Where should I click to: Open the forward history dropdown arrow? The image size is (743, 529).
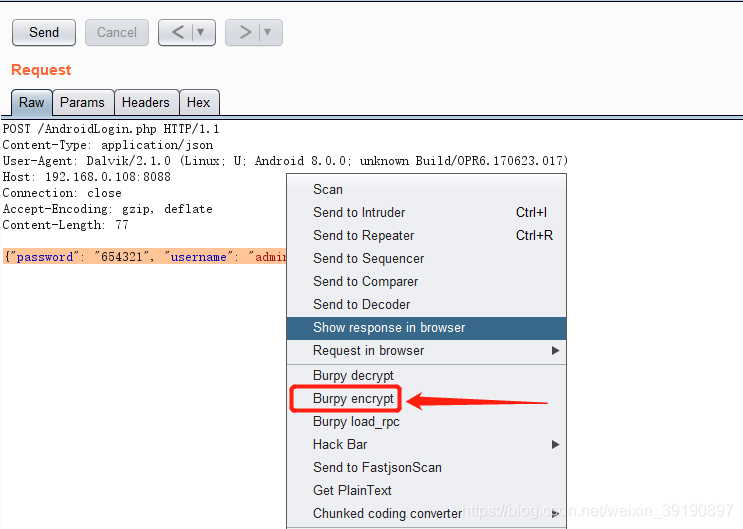(268, 32)
